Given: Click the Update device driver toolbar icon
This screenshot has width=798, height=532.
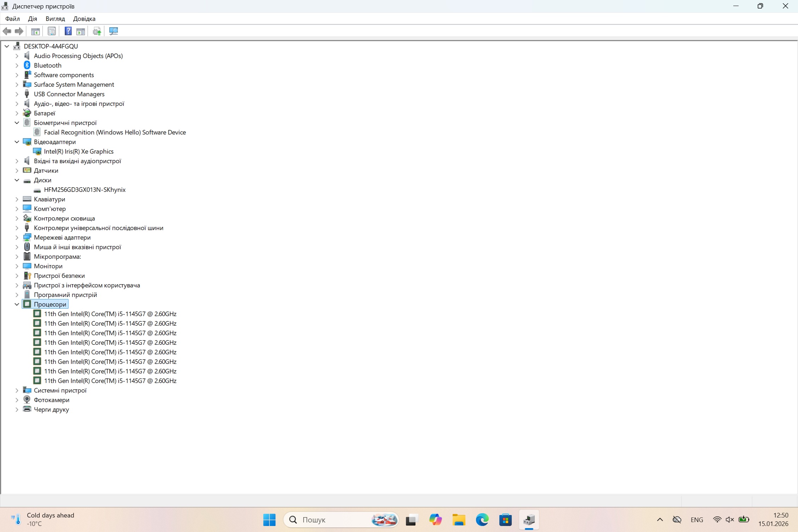Looking at the screenshot, I should point(97,31).
